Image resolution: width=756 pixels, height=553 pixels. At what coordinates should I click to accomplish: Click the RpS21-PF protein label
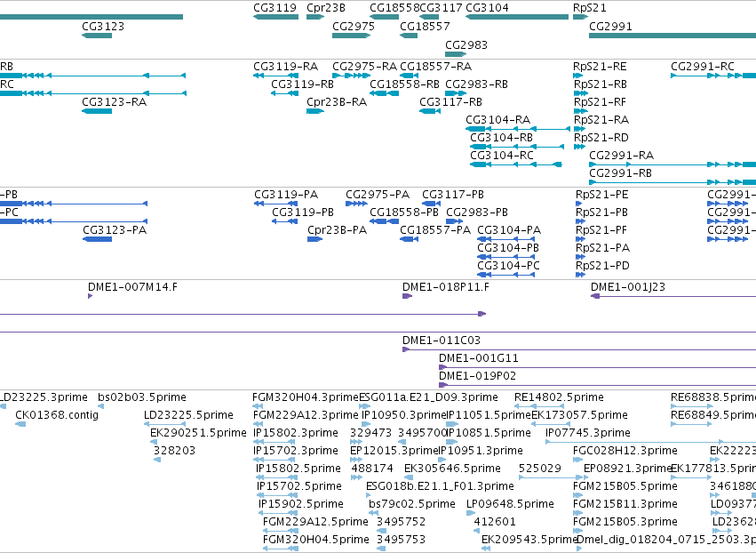(601, 230)
